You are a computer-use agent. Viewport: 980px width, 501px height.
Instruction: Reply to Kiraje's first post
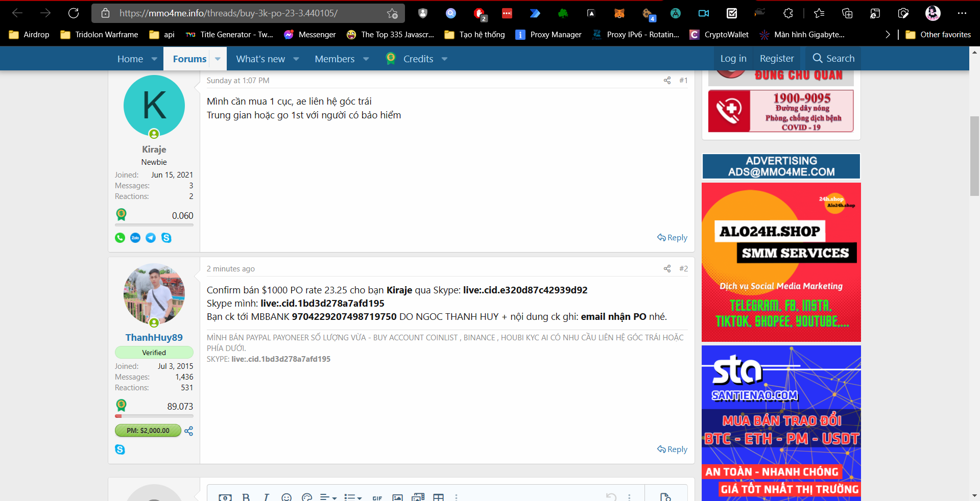(x=672, y=238)
